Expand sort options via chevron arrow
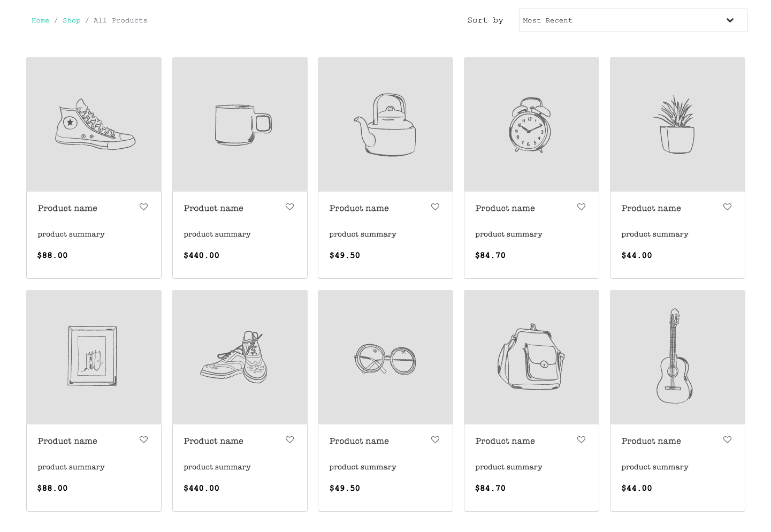771x532 pixels. (730, 20)
